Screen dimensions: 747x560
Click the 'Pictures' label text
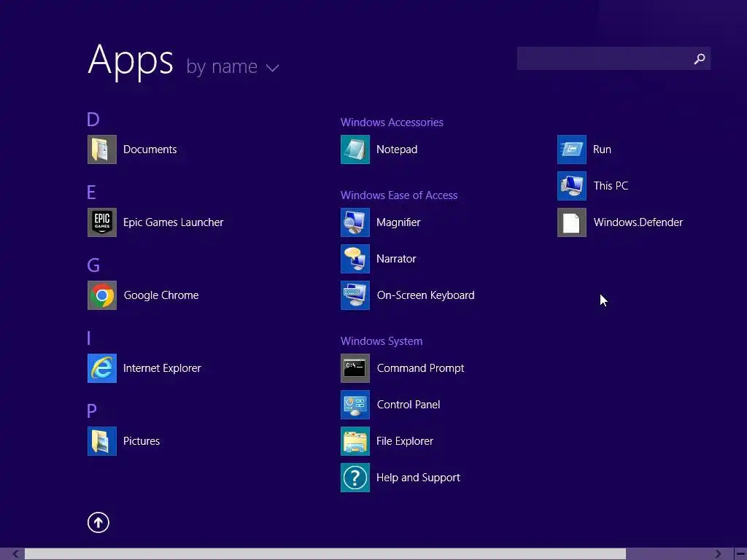[142, 441]
